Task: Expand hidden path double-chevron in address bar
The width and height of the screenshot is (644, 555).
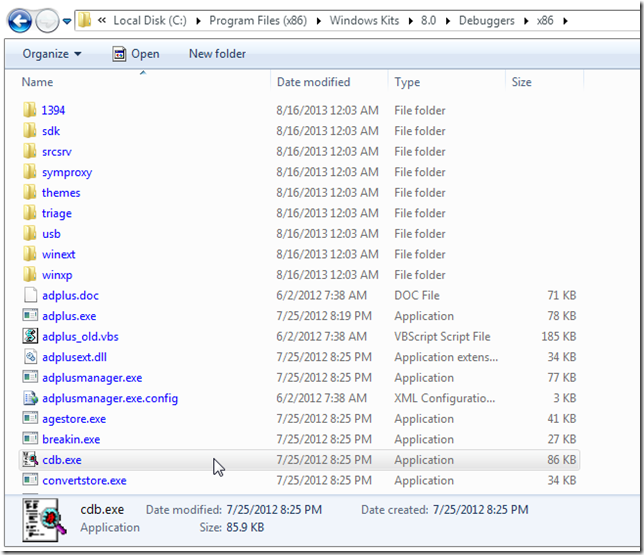Action: (x=102, y=20)
